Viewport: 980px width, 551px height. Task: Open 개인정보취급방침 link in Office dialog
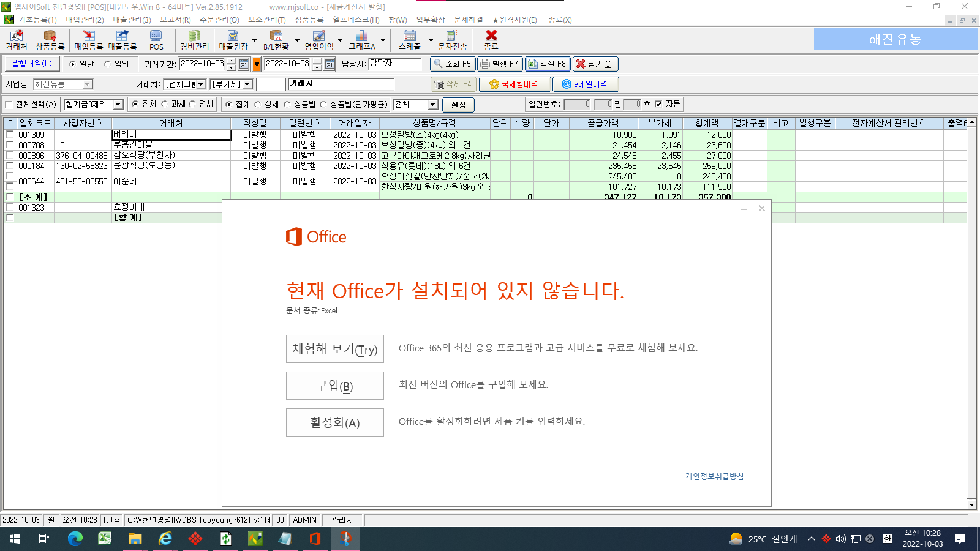click(x=714, y=476)
